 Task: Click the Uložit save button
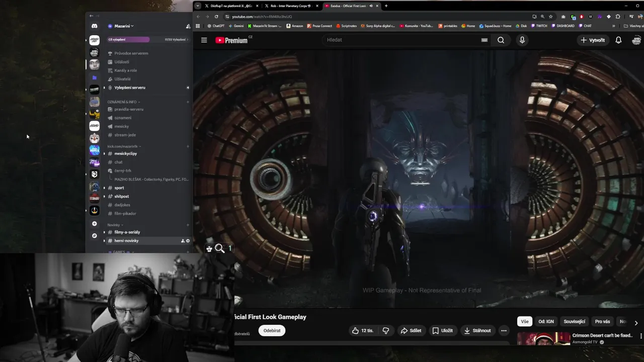[x=443, y=330]
